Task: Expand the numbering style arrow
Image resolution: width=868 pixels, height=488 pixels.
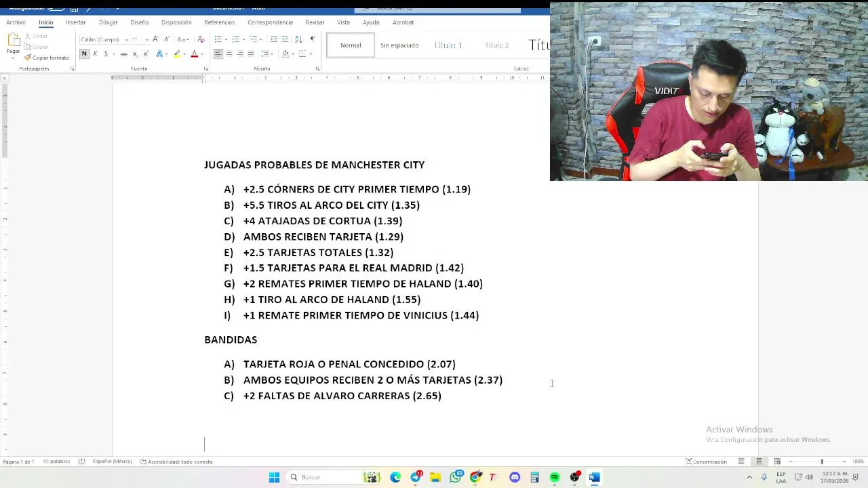Action: [x=243, y=39]
